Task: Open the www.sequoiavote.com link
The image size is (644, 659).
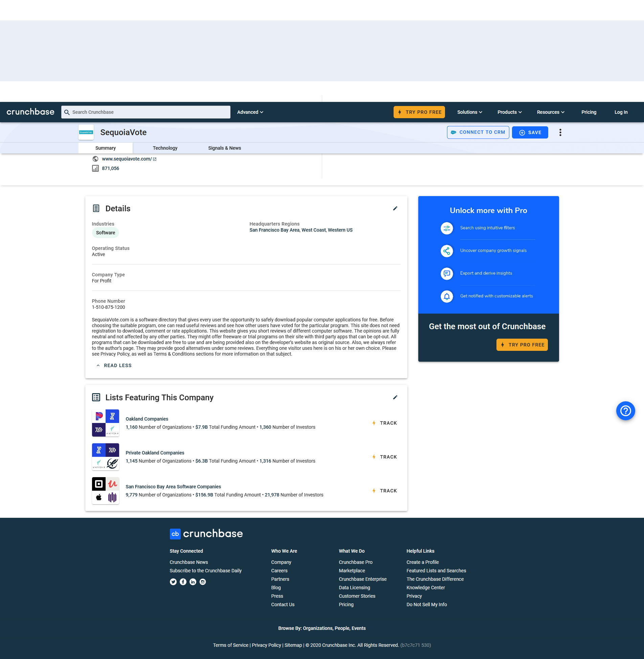Action: click(x=127, y=159)
